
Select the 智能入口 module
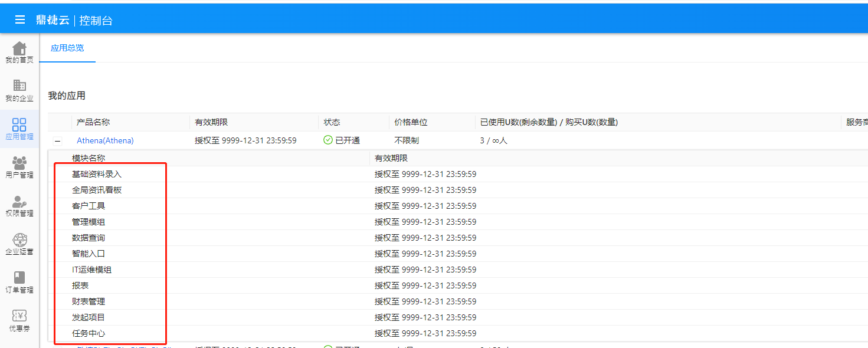click(89, 254)
